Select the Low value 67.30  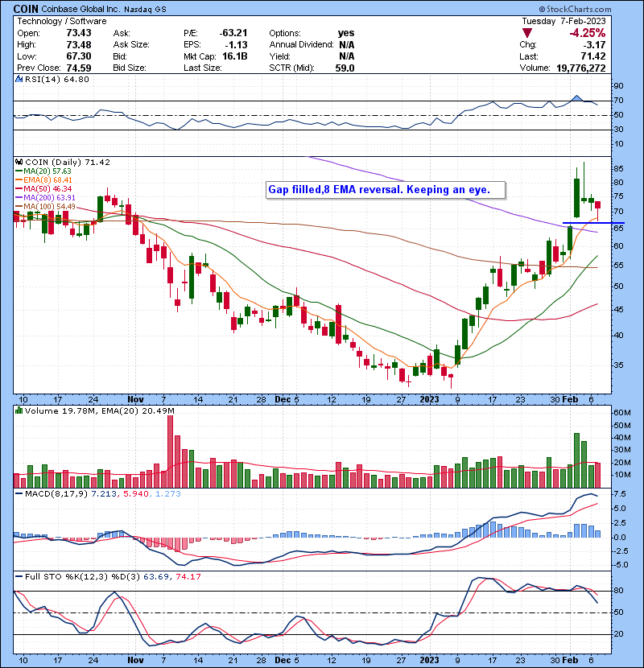(79, 56)
